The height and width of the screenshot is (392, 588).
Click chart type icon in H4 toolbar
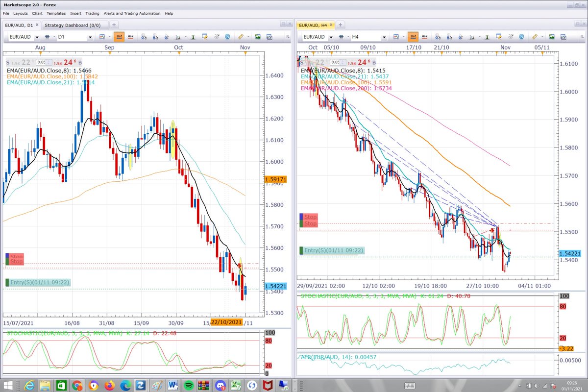(x=396, y=37)
